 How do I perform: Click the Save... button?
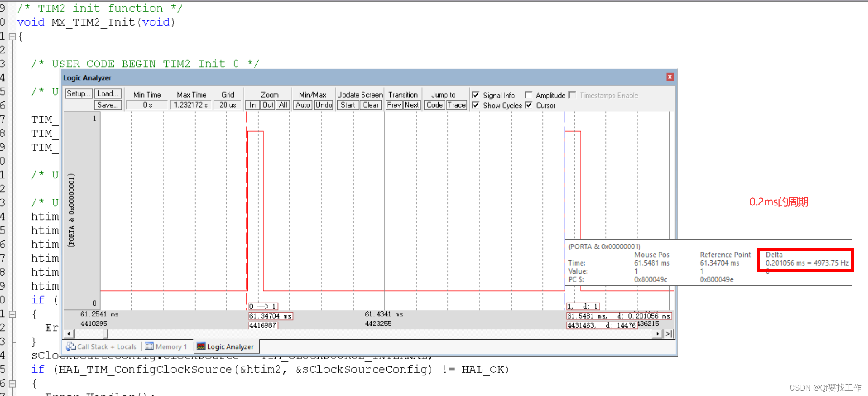[108, 105]
